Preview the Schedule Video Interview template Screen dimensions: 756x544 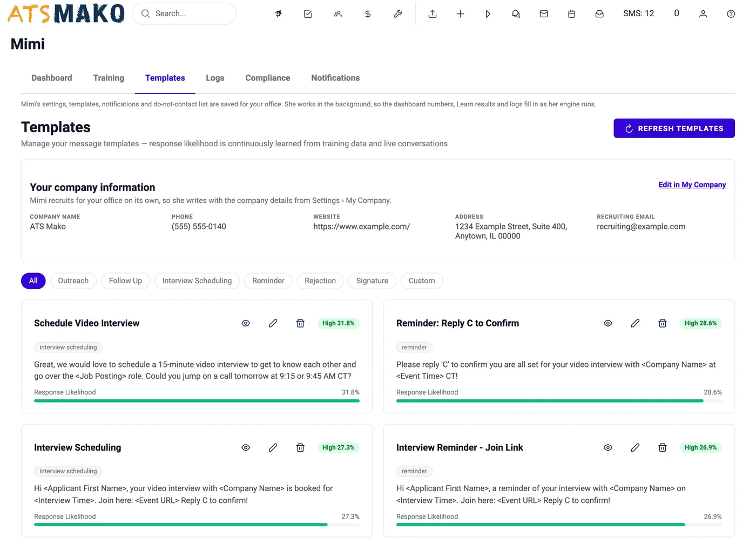[246, 323]
